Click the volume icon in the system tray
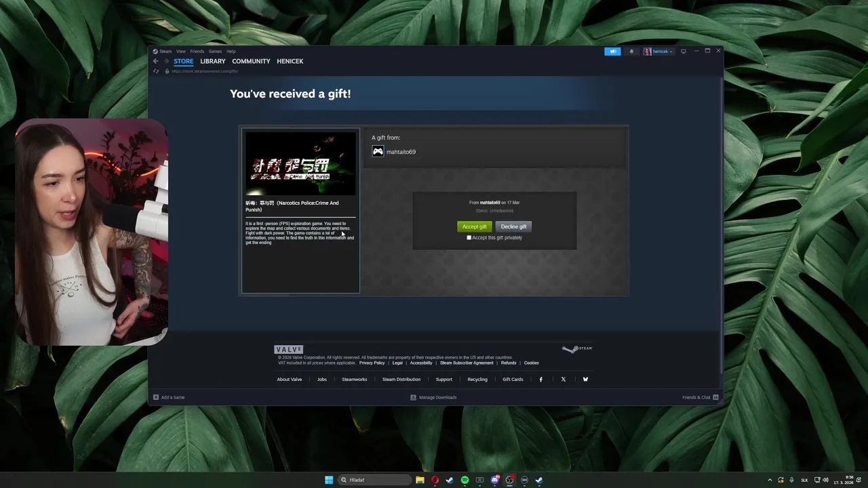 825,480
